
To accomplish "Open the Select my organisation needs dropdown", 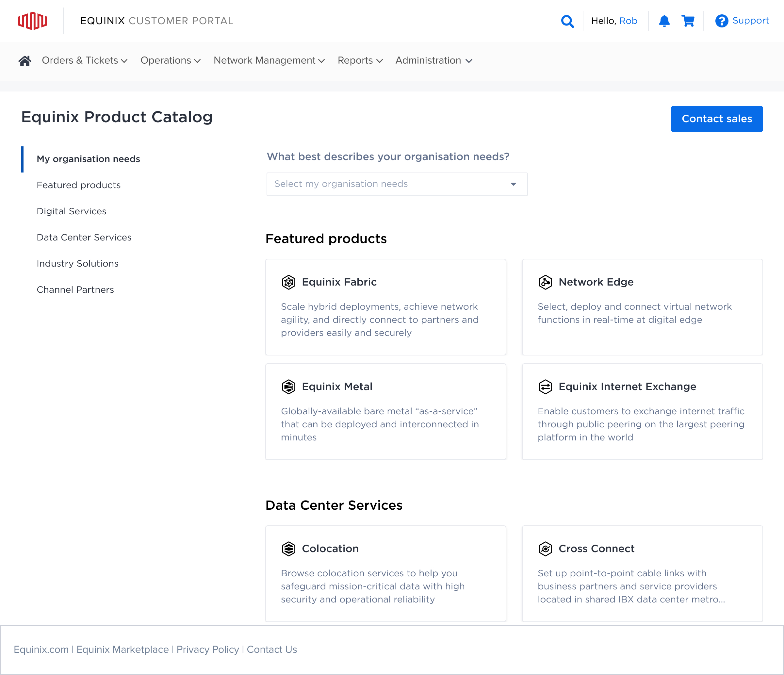I will coord(397,184).
